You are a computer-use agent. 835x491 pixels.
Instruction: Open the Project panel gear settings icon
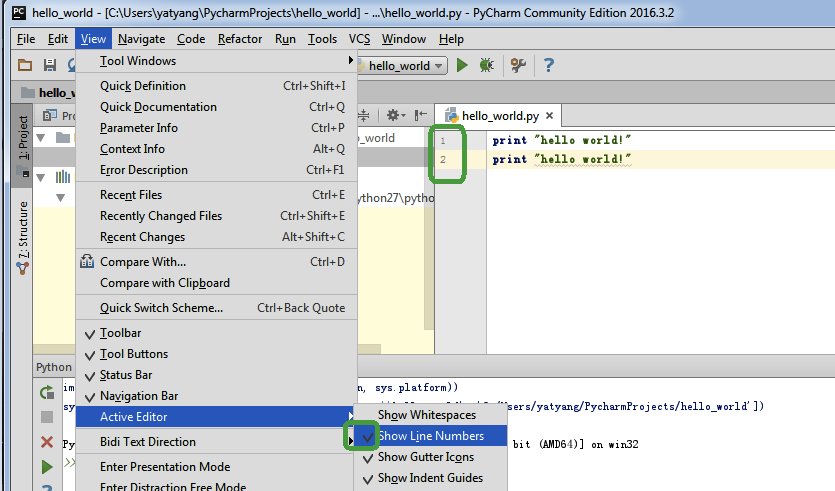point(396,115)
